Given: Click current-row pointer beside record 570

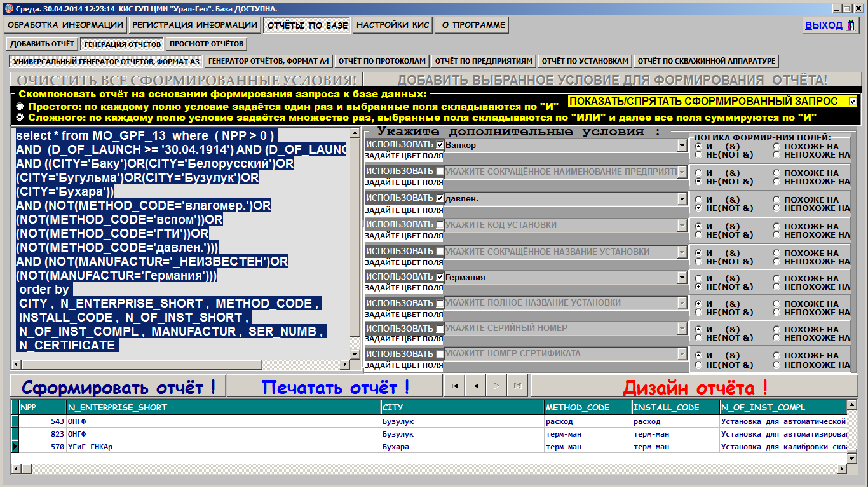Looking at the screenshot, I should [x=15, y=447].
